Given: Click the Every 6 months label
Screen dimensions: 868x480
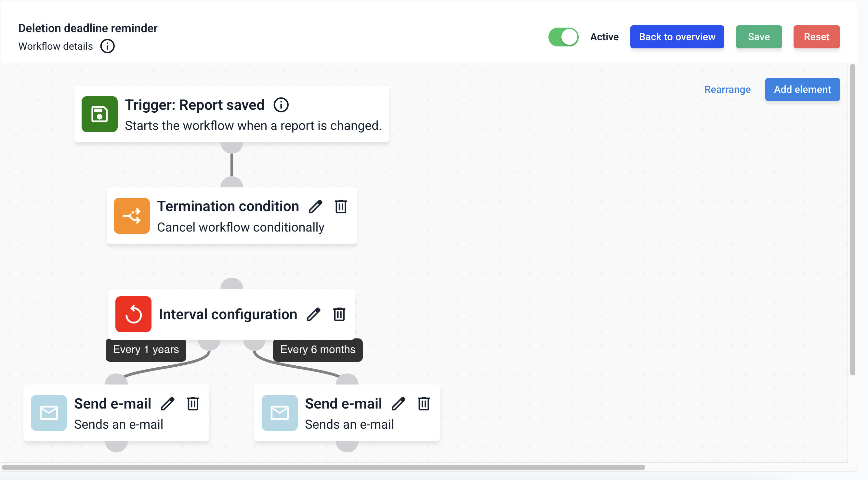Looking at the screenshot, I should click(x=317, y=350).
